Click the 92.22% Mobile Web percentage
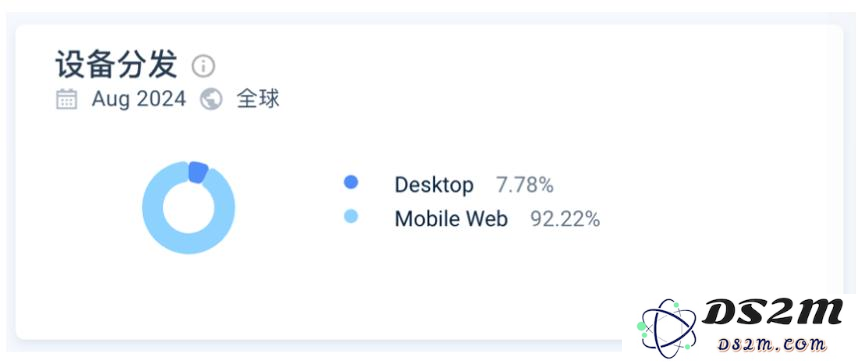The height and width of the screenshot is (362, 860). 565,219
